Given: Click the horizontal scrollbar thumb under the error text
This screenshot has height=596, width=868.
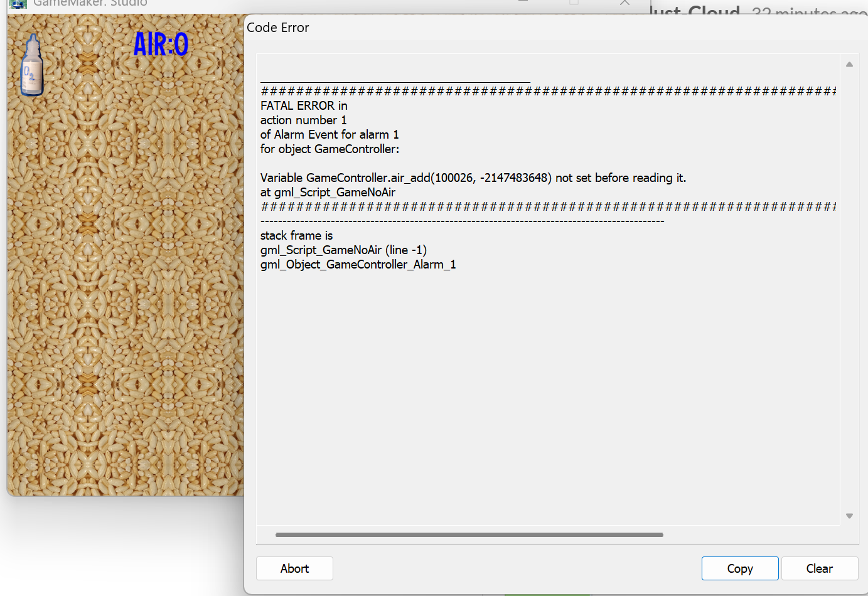Looking at the screenshot, I should [x=469, y=535].
